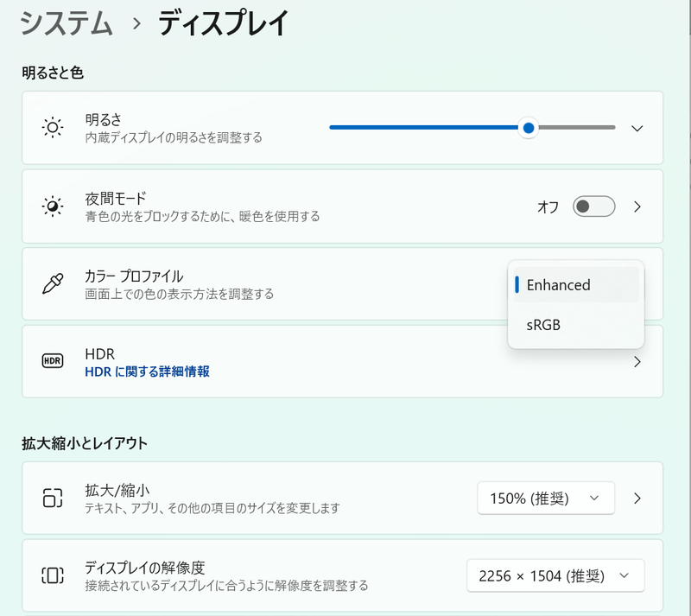Click the ディスプレイの解像度 resolution icon
The height and width of the screenshot is (616, 691).
(x=53, y=575)
